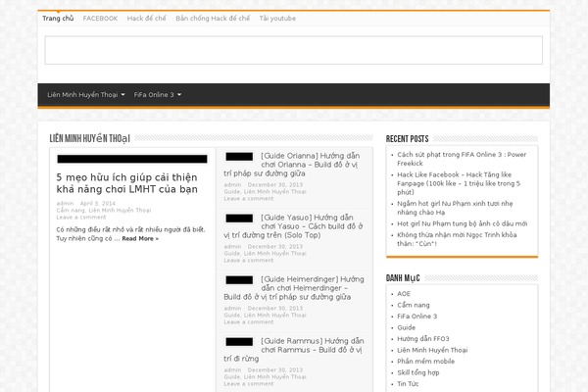
Task: Open Bản chống Hack đế chế page
Action: tap(213, 19)
